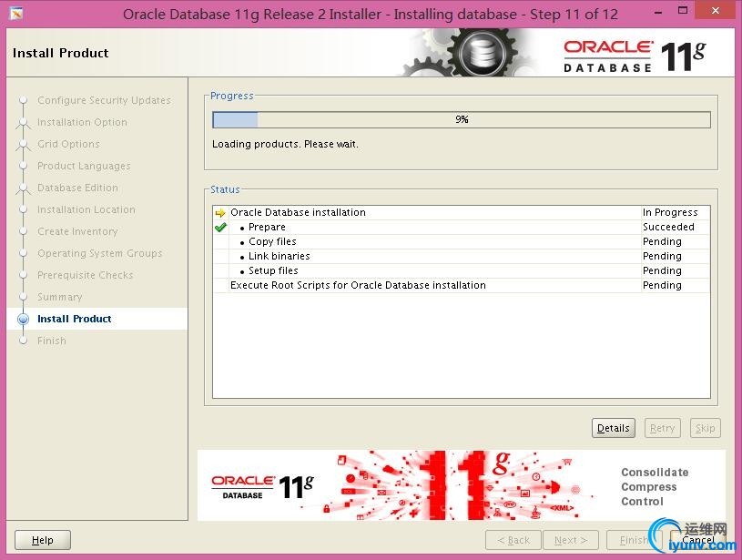Click the Skip button
Viewport: 742px width, 560px height.
tap(705, 428)
